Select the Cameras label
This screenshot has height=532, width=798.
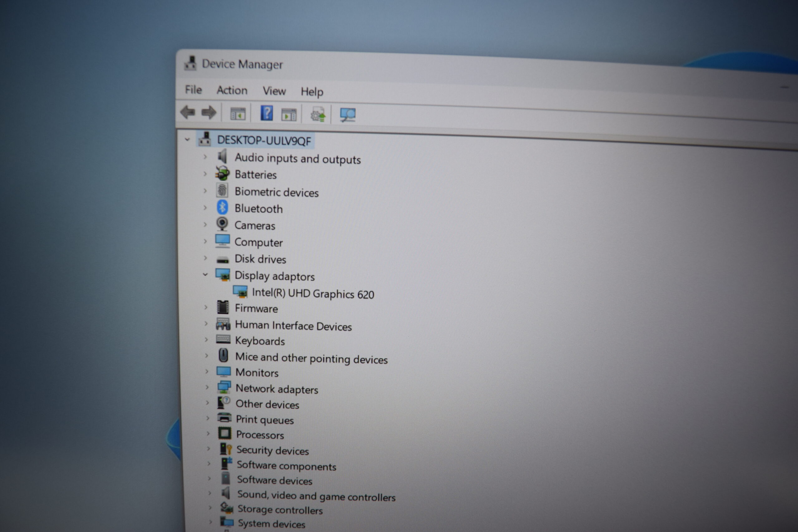coord(255,226)
